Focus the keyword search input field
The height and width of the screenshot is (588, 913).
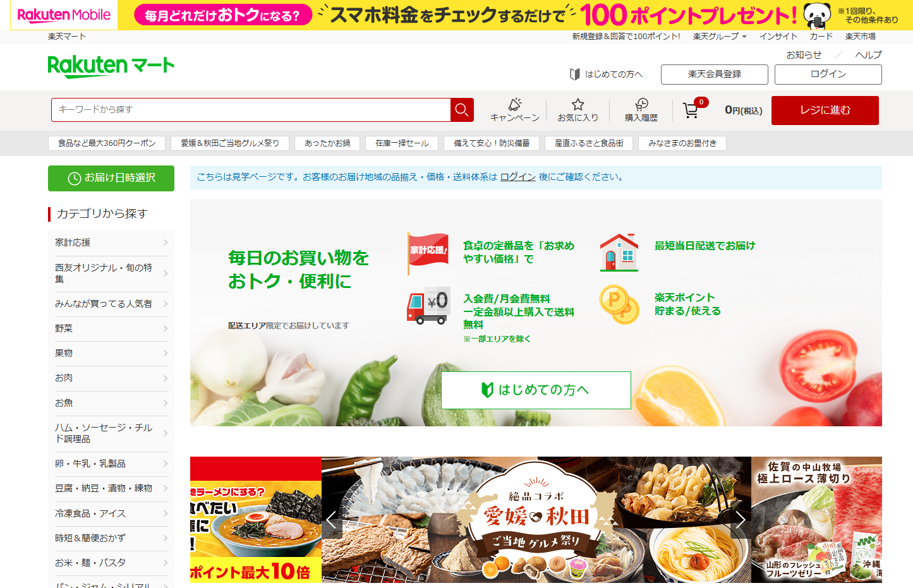tap(251, 110)
